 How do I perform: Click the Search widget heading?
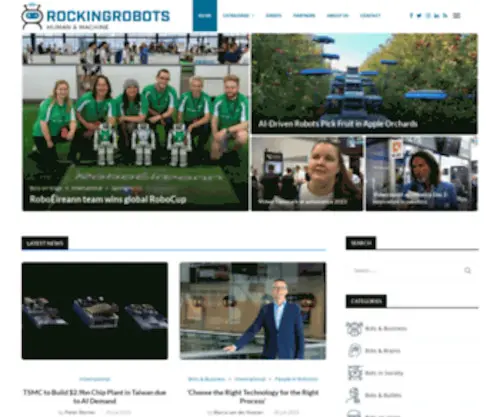click(x=361, y=243)
